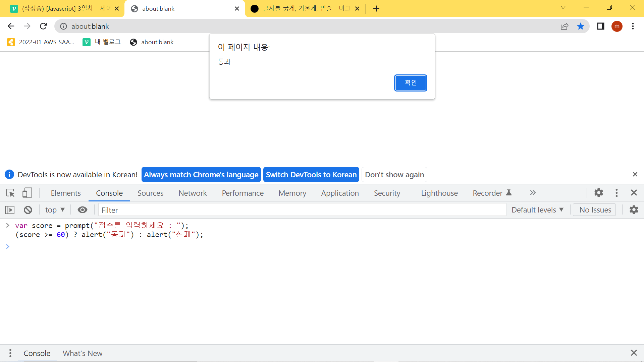Open console settings gear next to No Issues
The width and height of the screenshot is (644, 362).
click(x=634, y=210)
